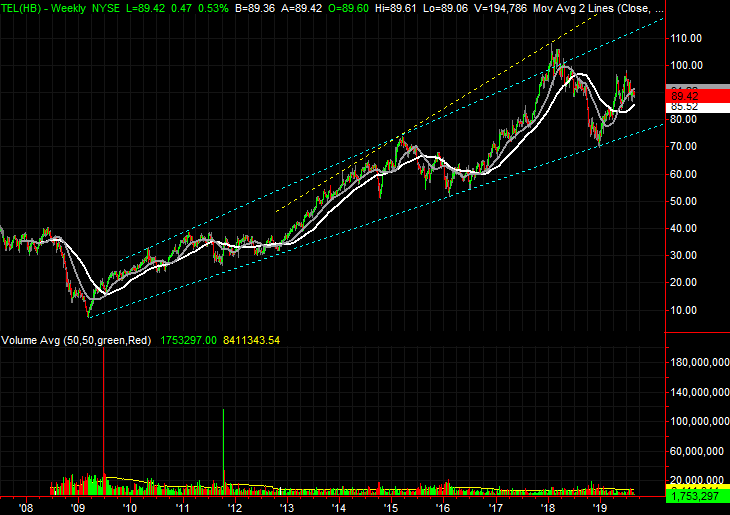
Task: Click the 180,000,000 volume axis label
Action: (x=700, y=362)
